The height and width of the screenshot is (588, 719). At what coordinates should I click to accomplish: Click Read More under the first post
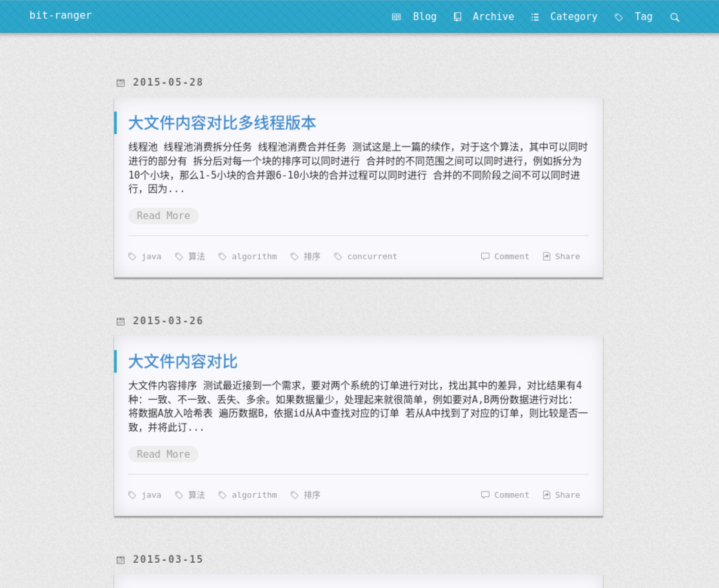coord(163,216)
